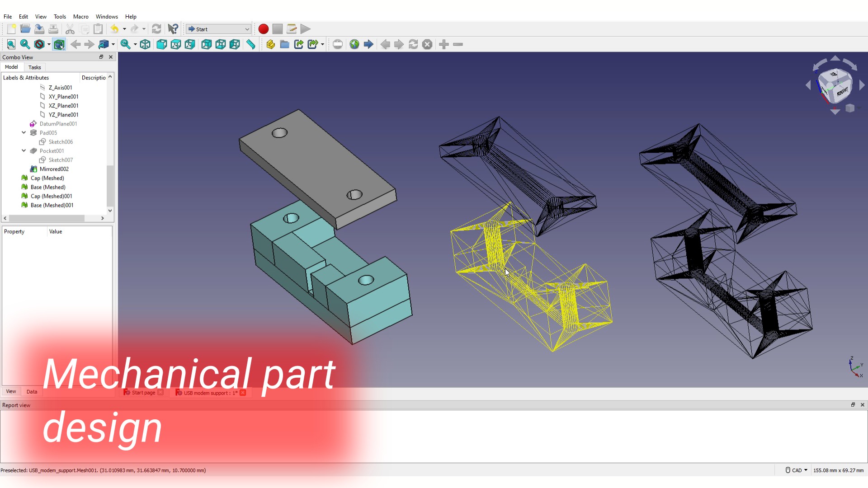Open the web browser globe icon
This screenshot has width=868, height=488.
coord(354,44)
